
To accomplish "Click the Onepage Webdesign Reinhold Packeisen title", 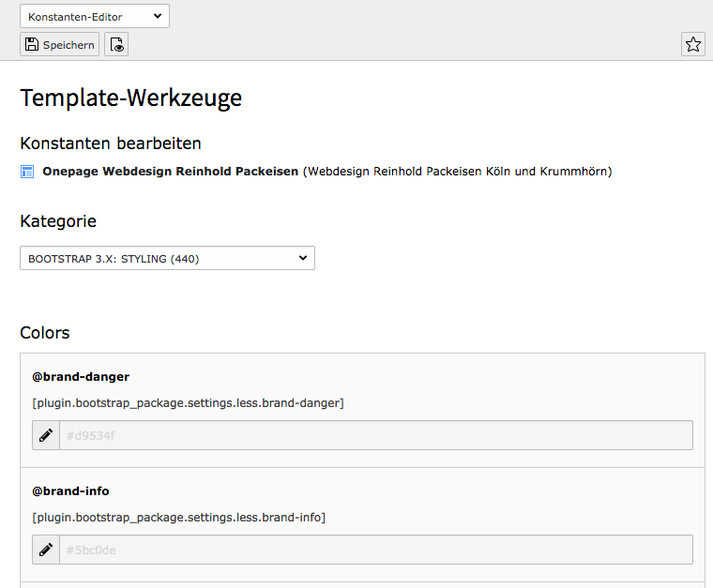I will pos(170,172).
